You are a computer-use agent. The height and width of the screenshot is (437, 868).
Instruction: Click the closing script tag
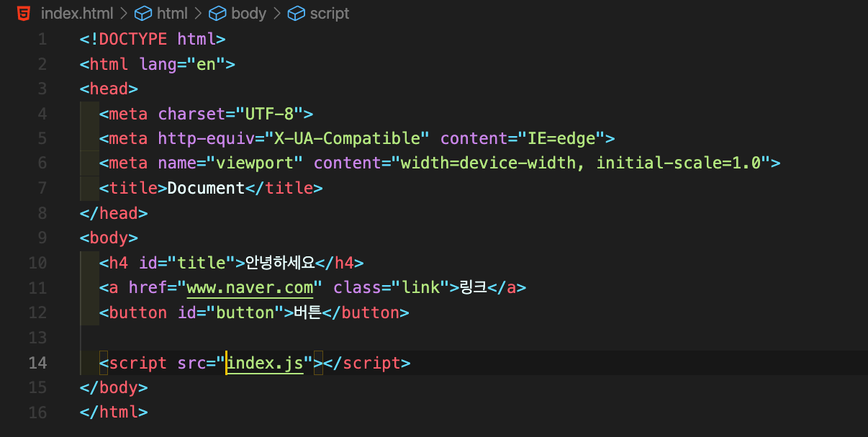[367, 363]
